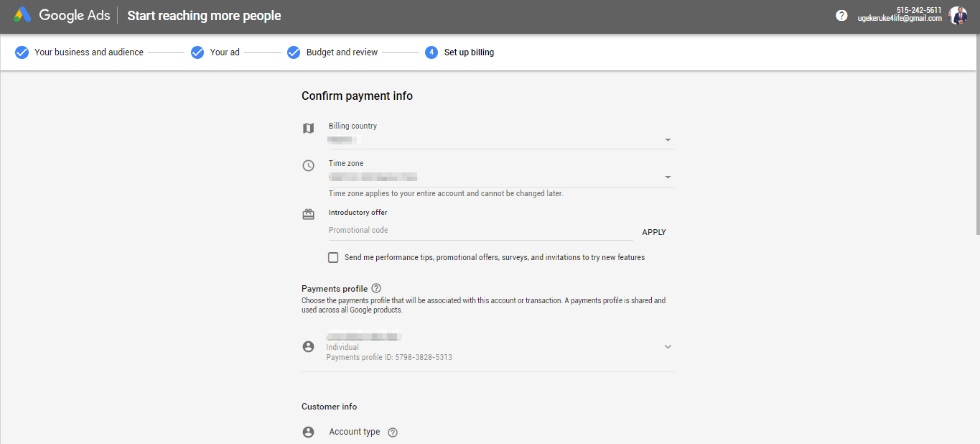This screenshot has height=444, width=980.
Task: Click the page vertical scrollbar
Action: pyautogui.click(x=976, y=144)
